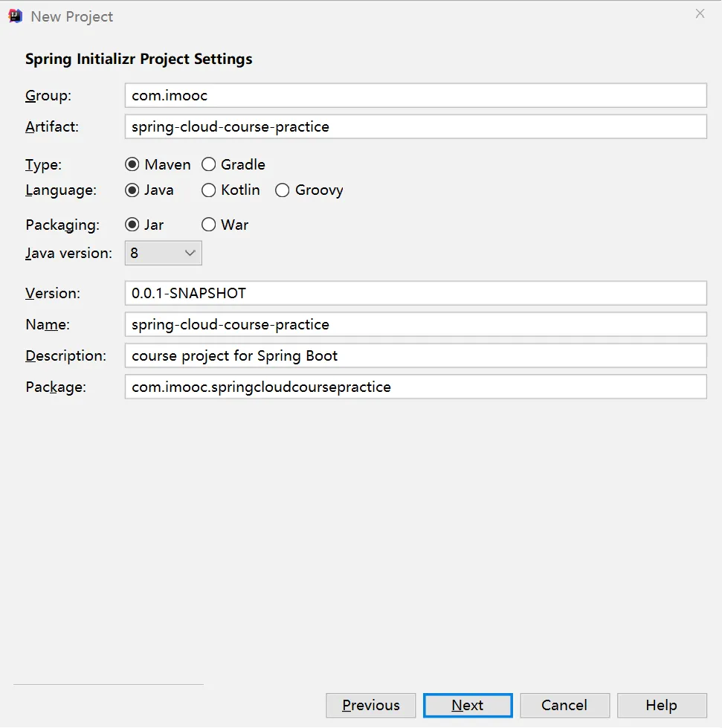Click the Package input field
This screenshot has height=728, width=722.
(x=415, y=387)
